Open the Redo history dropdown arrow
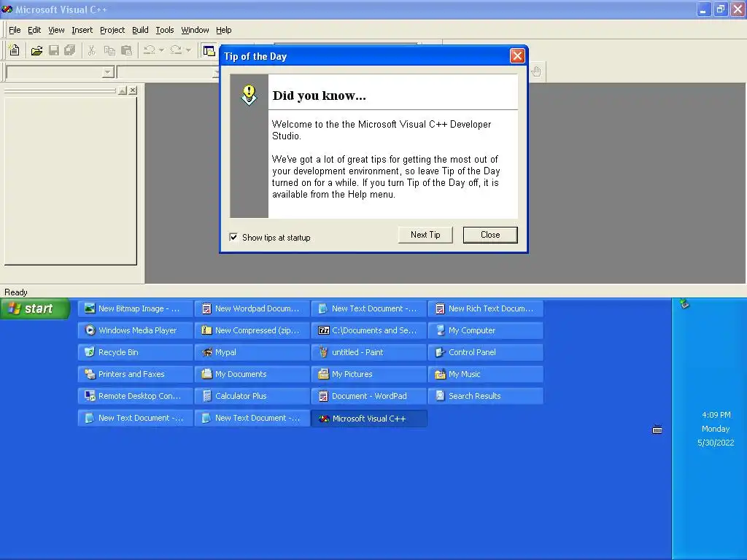Screen dimensions: 747x560 click(x=188, y=50)
